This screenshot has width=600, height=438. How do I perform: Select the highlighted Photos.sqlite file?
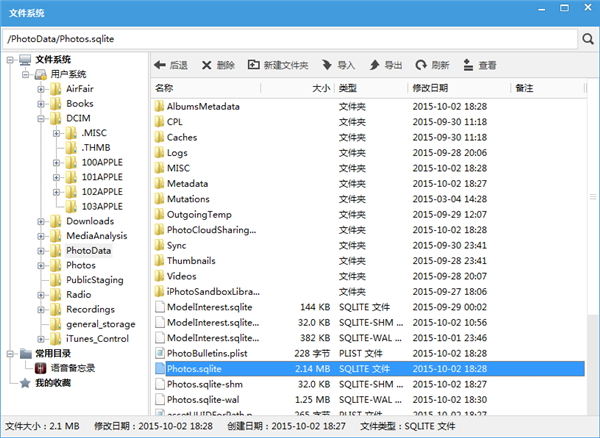369,369
